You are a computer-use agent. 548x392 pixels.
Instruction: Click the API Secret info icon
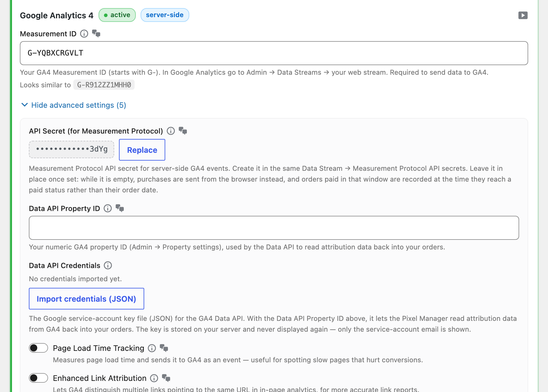pyautogui.click(x=171, y=131)
